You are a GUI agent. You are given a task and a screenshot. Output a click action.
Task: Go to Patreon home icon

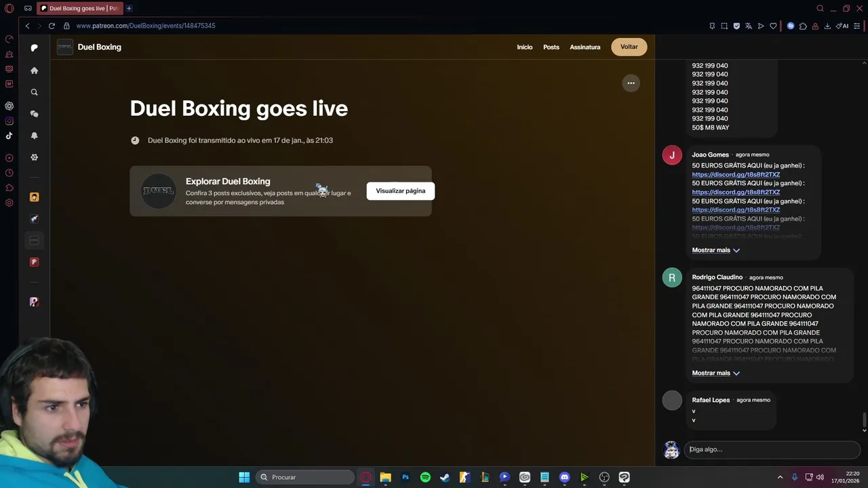[x=35, y=70]
